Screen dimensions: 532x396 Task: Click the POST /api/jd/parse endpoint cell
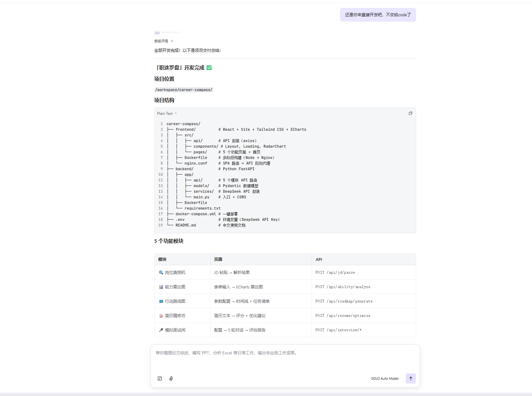[335, 272]
